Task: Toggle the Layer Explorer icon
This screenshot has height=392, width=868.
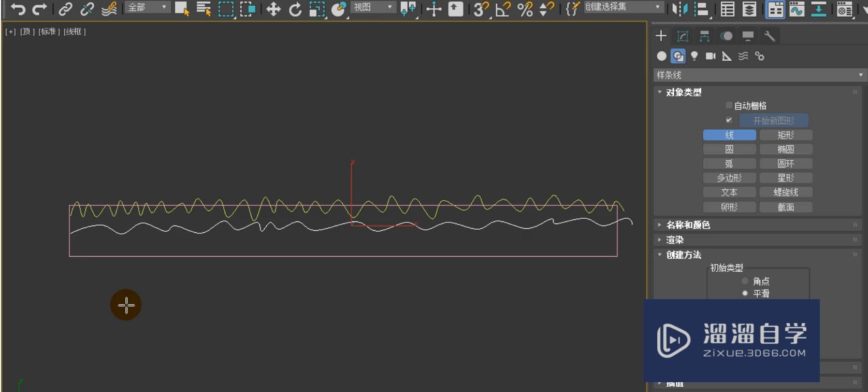Action: (x=749, y=9)
